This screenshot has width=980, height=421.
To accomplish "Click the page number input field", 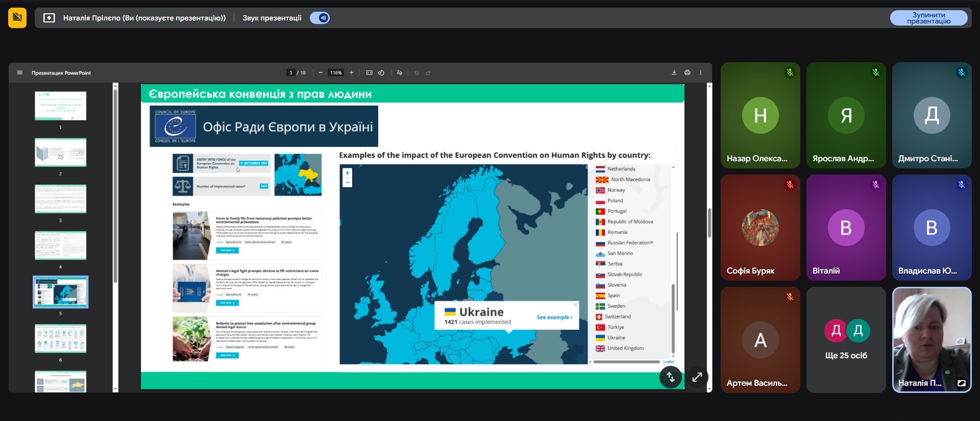I will [x=291, y=73].
